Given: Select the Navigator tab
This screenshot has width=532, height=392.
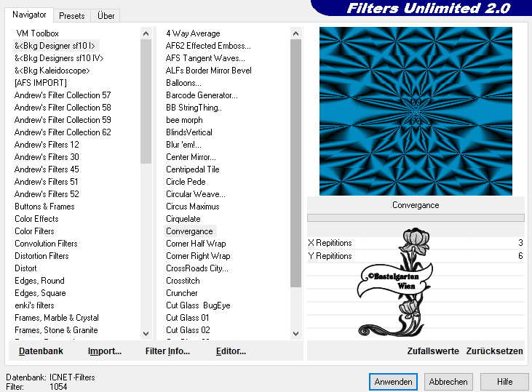Looking at the screenshot, I should 29,15.
